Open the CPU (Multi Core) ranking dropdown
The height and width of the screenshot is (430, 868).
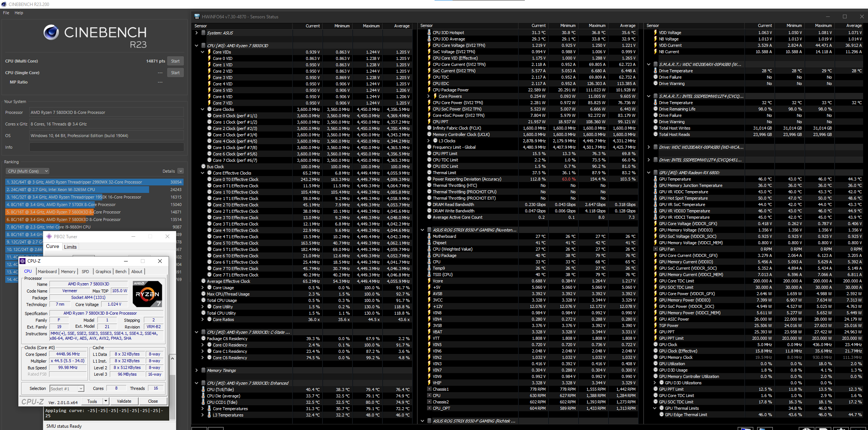tap(28, 171)
